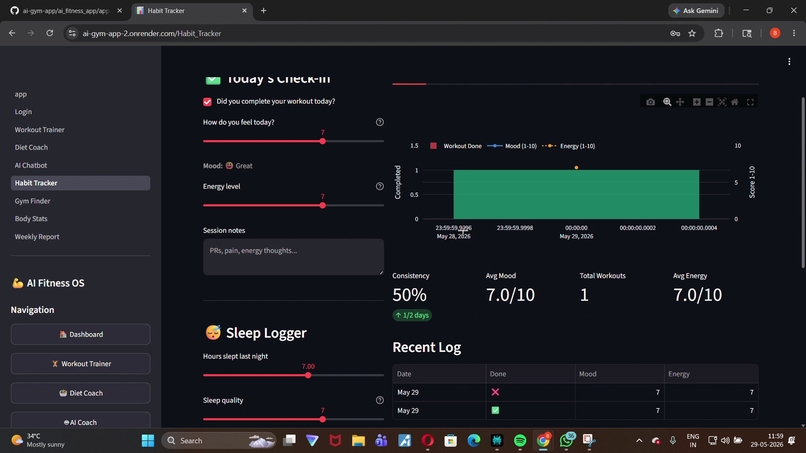Reload the Habit Tracker page
Viewport: 806px width, 453px height.
(49, 33)
